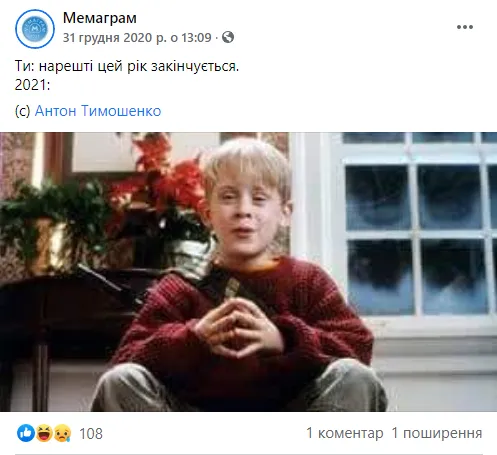Expand the 1 коментар section
Image resolution: width=497 pixels, height=455 pixels.
(344, 433)
